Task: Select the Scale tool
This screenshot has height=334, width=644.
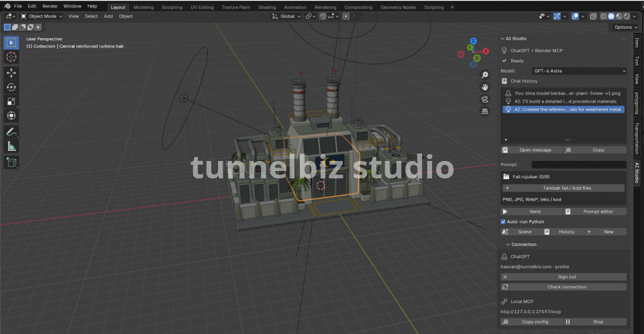Action: point(11,101)
